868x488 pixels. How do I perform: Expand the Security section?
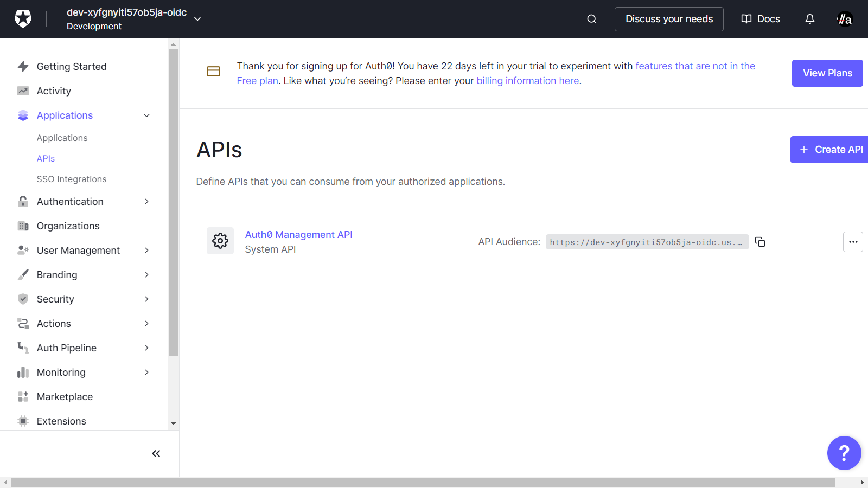point(146,299)
